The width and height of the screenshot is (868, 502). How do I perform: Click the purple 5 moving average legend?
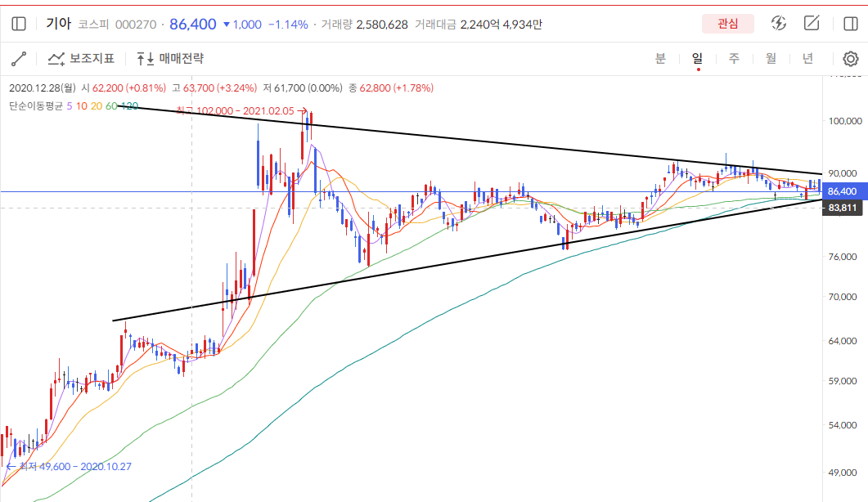click(70, 105)
